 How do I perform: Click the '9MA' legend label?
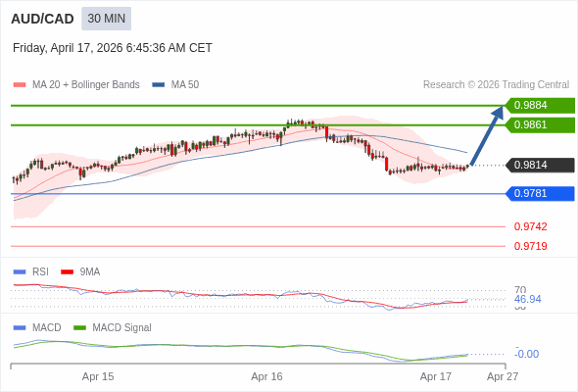(90, 272)
